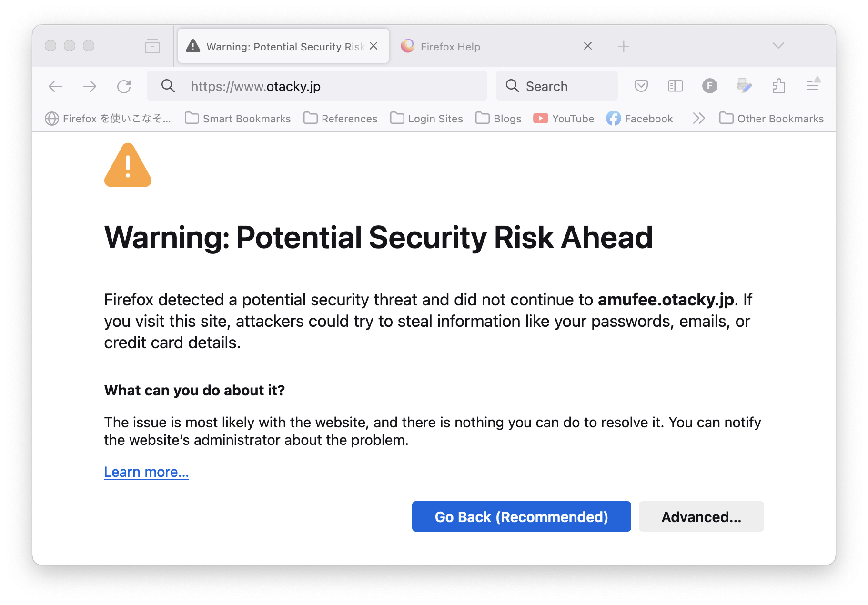The image size is (868, 605).
Task: Click the printer toolbar icon
Action: tap(744, 86)
